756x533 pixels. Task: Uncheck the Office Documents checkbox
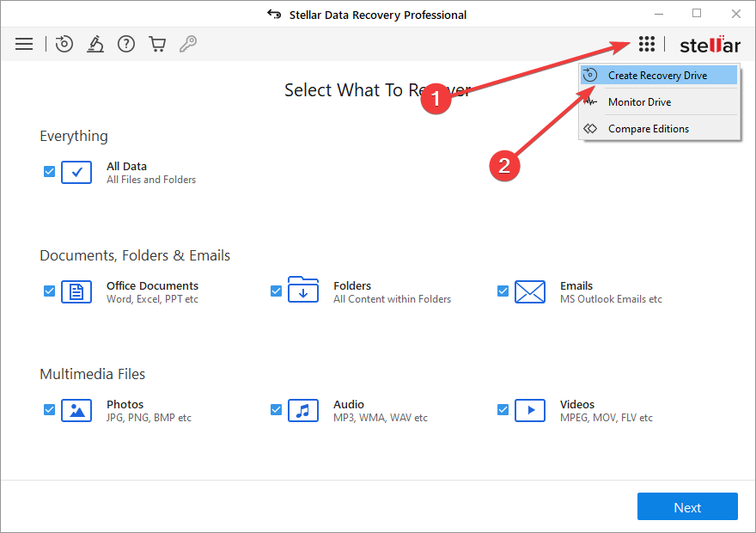[49, 291]
